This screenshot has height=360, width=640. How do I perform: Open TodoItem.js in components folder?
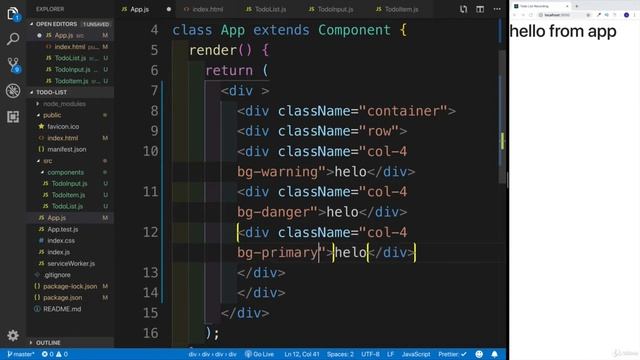point(68,195)
